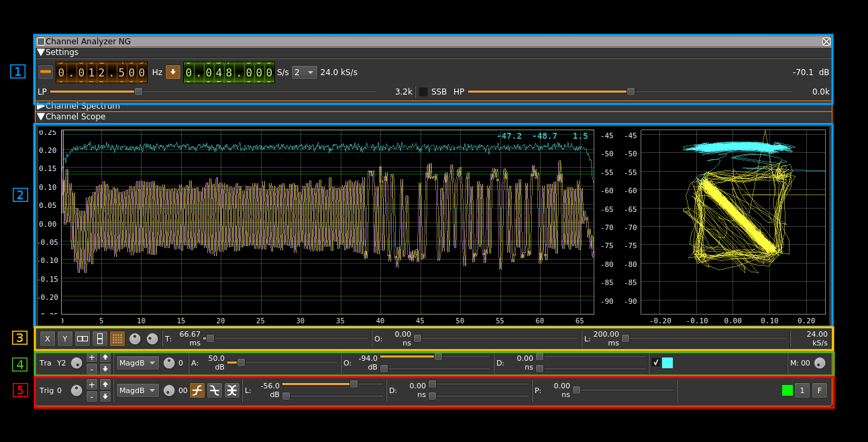The height and width of the screenshot is (442, 868).
Task: Click the main time-domain scope trace plot
Action: pyautogui.click(x=327, y=222)
